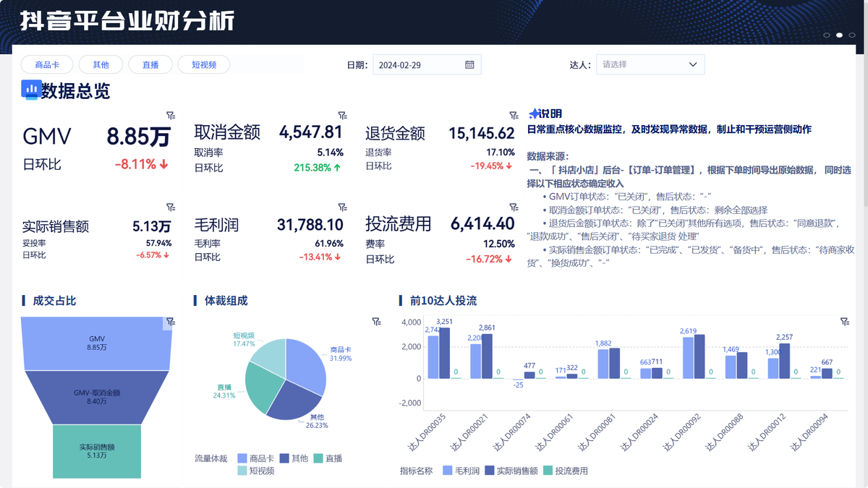Select the 商品卡 filter tab
868x488 pixels.
(x=47, y=64)
